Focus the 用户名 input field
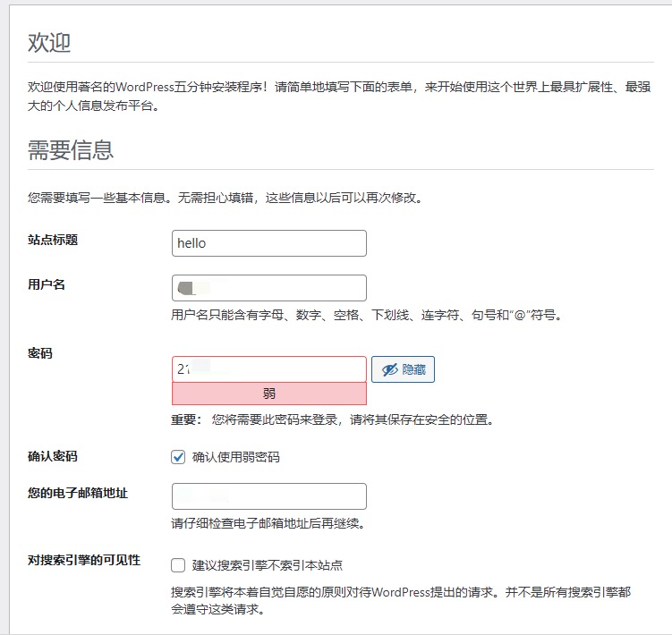 click(269, 288)
